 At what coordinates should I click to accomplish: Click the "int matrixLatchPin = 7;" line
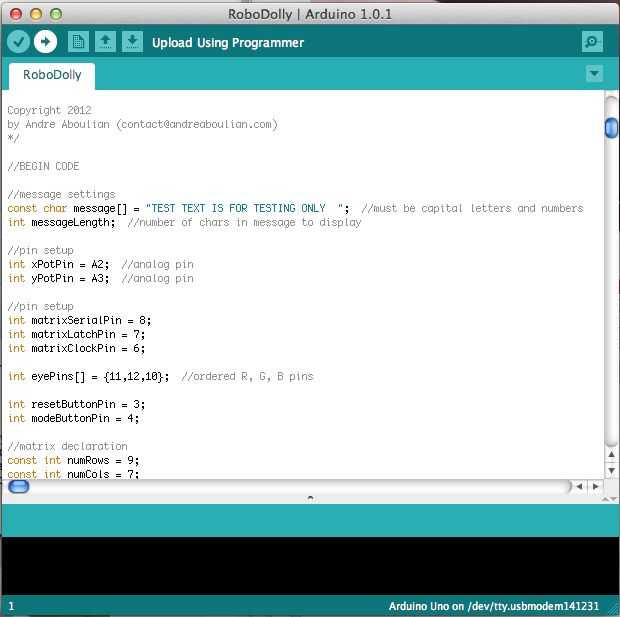tap(76, 335)
